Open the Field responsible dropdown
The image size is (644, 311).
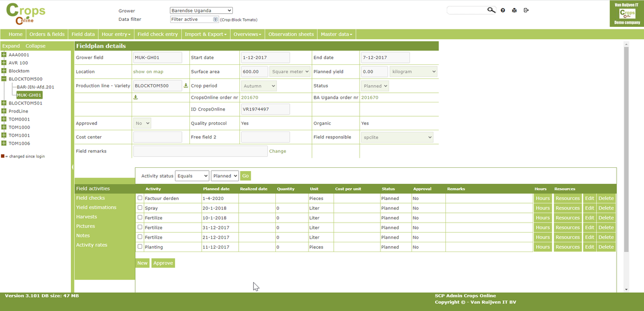click(397, 137)
